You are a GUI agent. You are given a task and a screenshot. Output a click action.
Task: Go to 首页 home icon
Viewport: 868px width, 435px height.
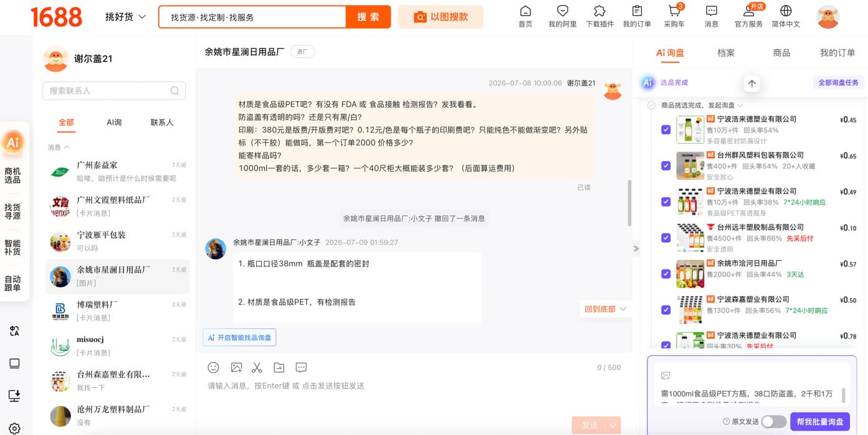(525, 11)
